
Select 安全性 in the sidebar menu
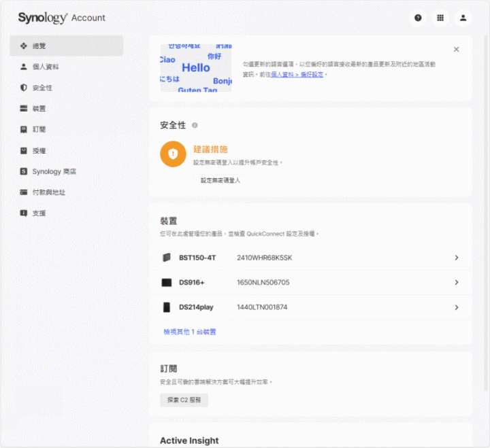67,88
